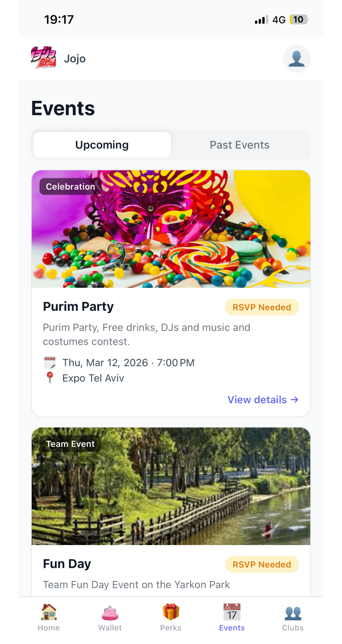Viewport: 342px width, 644px height.
Task: Tap the Expo Tel Aviv location text
Action: (93, 378)
